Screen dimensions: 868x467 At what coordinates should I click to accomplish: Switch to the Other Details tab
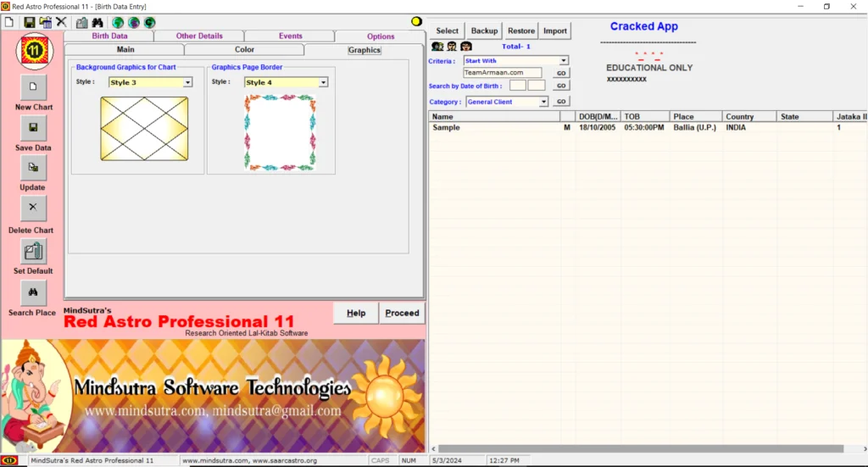pyautogui.click(x=199, y=36)
